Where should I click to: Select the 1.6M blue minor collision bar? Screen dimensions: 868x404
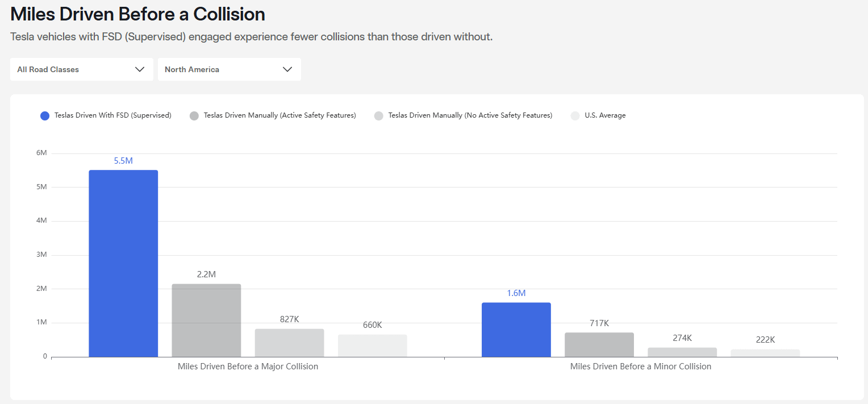point(516,330)
